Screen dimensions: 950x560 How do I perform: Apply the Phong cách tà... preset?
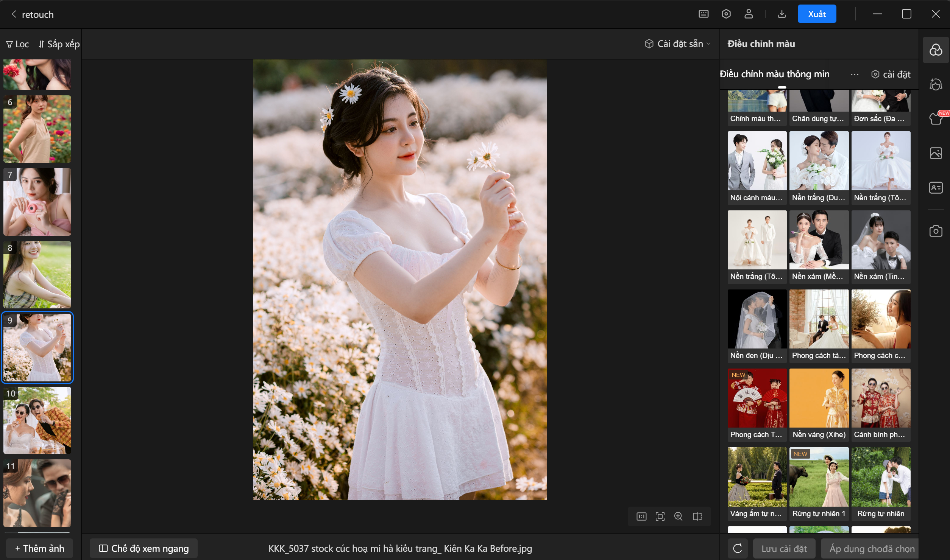coord(819,326)
